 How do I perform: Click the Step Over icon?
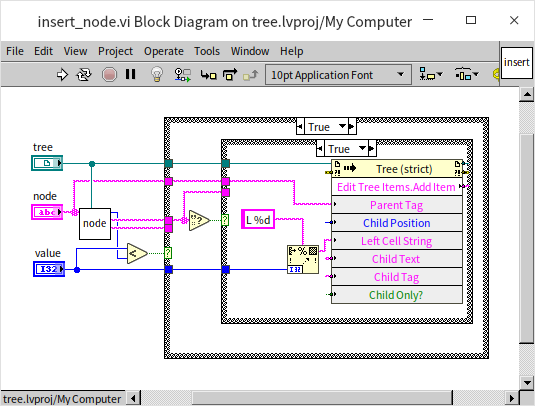[x=230, y=74]
